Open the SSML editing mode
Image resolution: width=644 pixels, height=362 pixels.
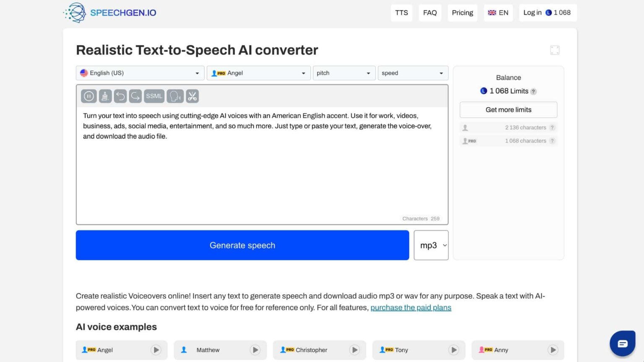click(154, 96)
